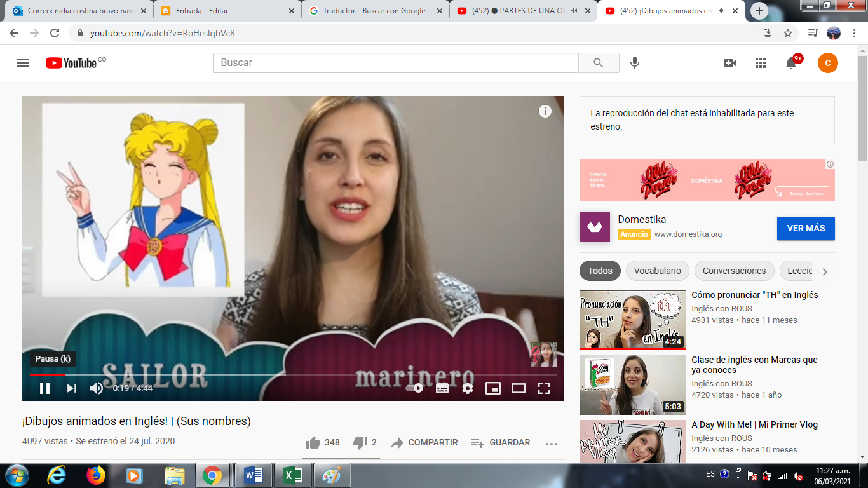Open the player settings gear
Viewport: 868px width, 488px height.
click(x=468, y=388)
